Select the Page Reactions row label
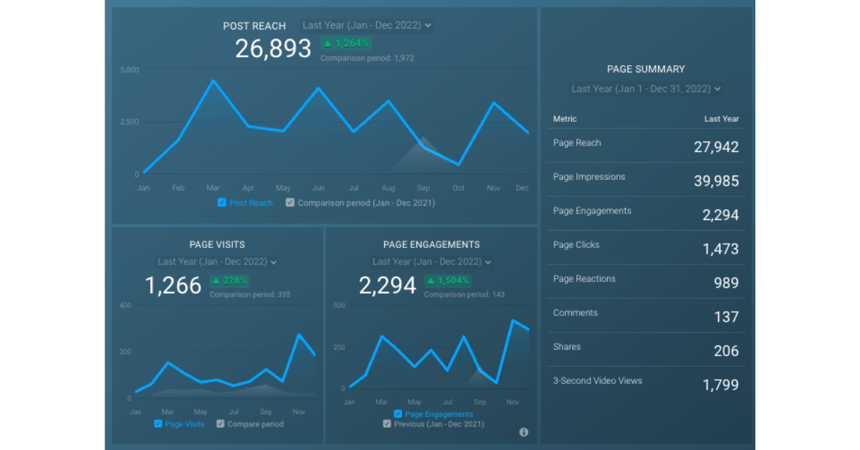Image resolution: width=860 pixels, height=450 pixels. click(x=584, y=279)
